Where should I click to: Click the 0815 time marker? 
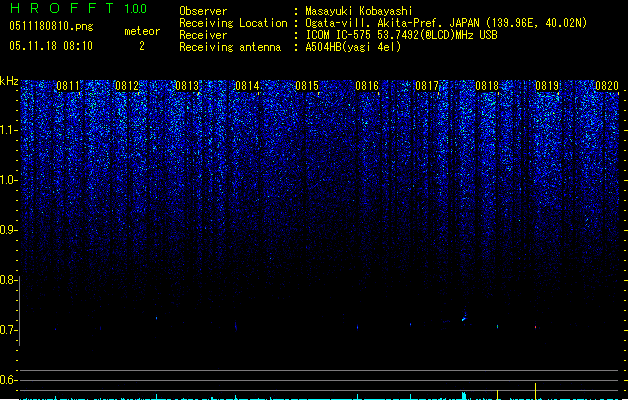pyautogui.click(x=307, y=86)
